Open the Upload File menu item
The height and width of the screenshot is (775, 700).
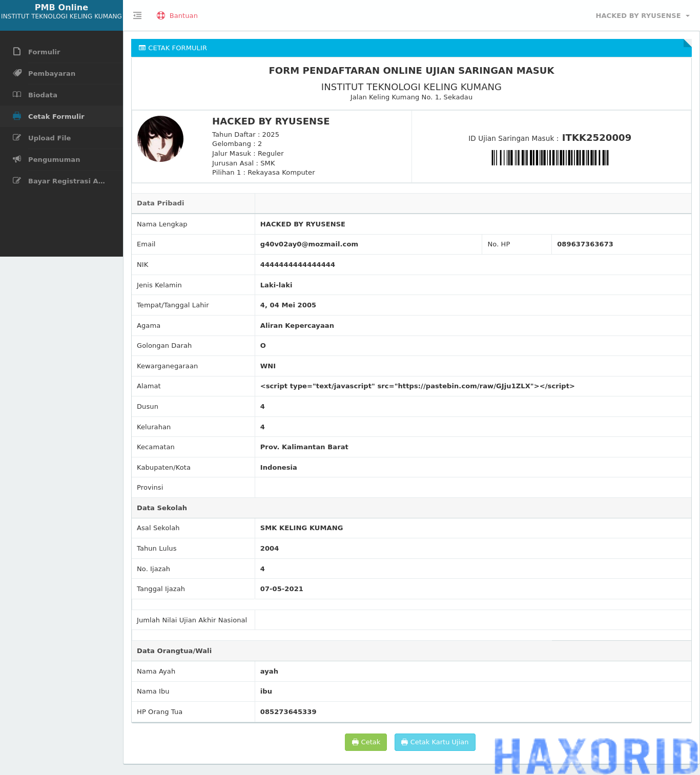61,138
